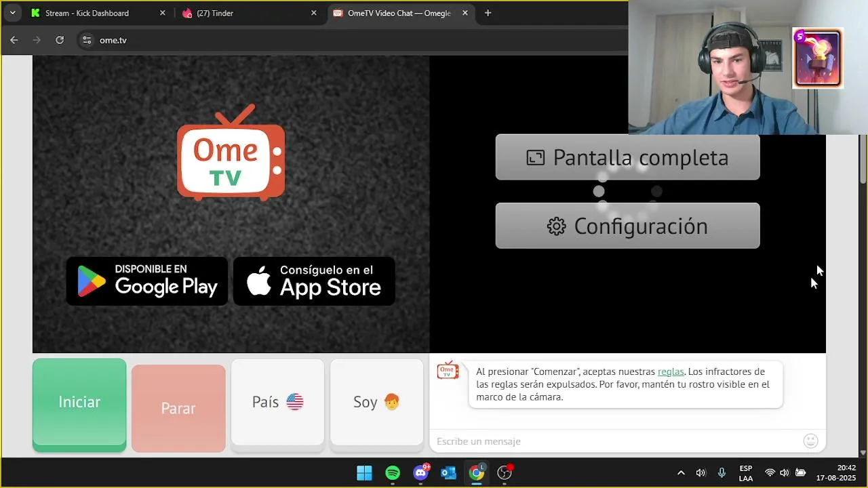Image resolution: width=868 pixels, height=488 pixels.
Task: Open Discord from the taskbar
Action: [x=421, y=473]
